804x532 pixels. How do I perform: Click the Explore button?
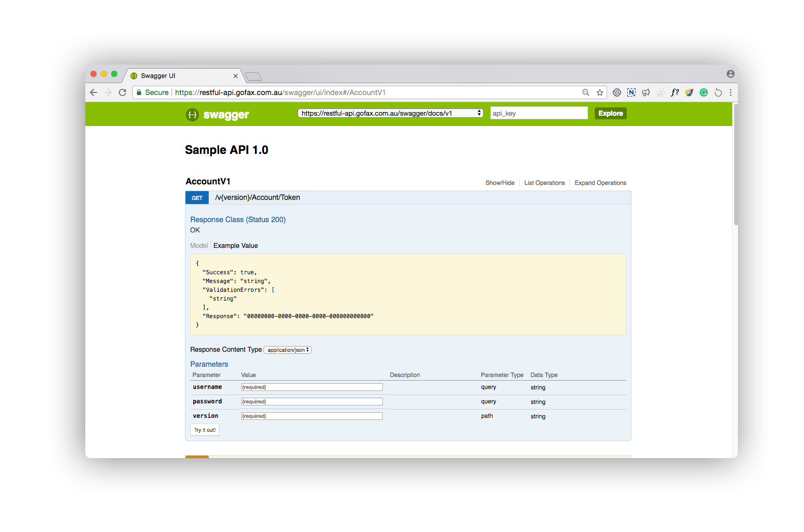point(611,113)
